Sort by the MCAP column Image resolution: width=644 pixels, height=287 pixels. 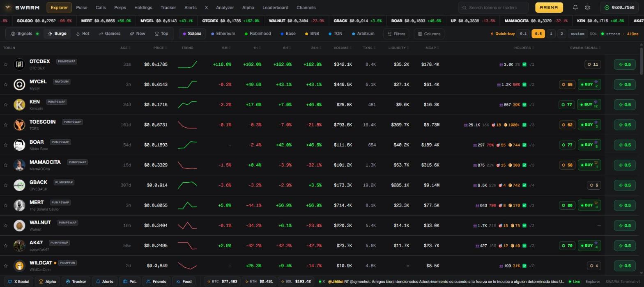[432, 48]
